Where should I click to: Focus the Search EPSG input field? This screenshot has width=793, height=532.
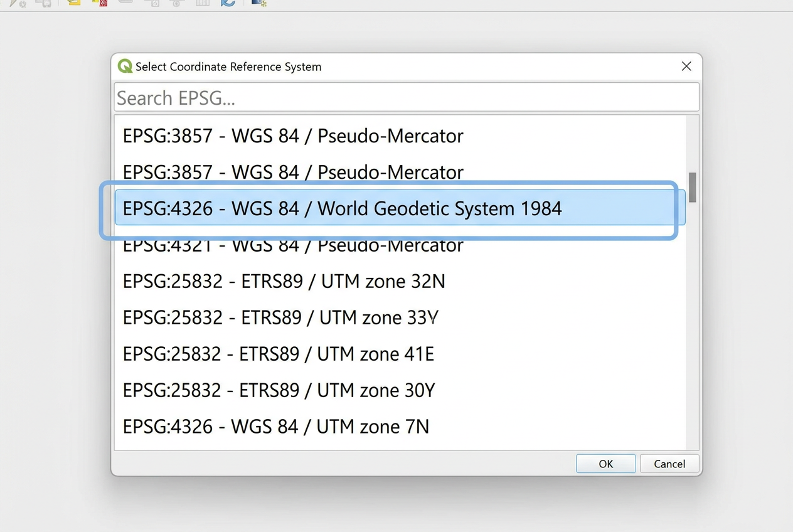(x=407, y=97)
